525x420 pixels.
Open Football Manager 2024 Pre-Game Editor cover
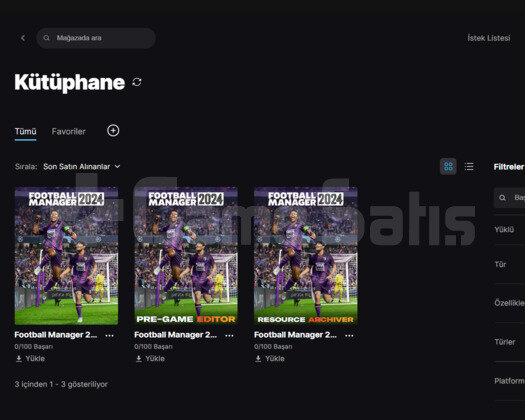pos(186,256)
